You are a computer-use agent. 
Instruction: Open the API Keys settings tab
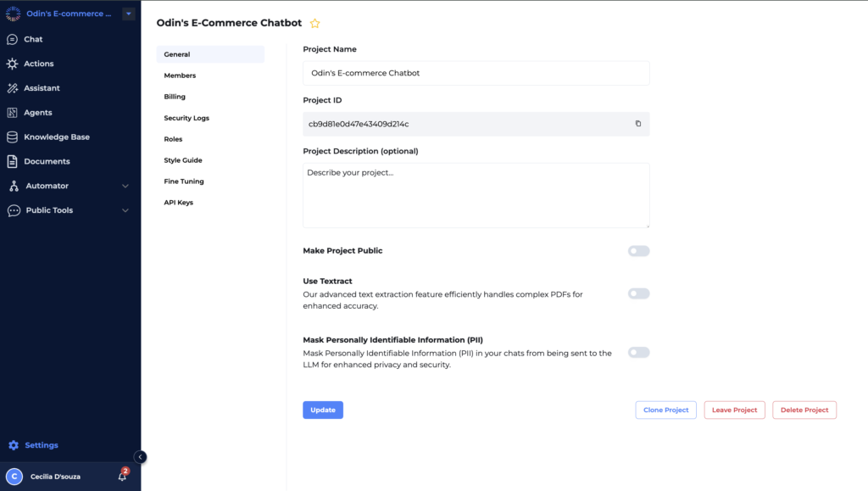[x=179, y=202]
